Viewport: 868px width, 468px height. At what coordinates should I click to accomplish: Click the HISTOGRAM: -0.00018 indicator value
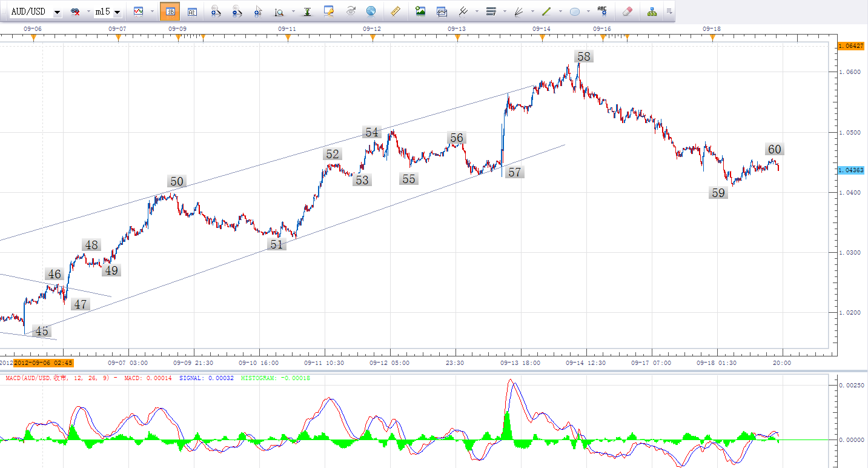click(276, 378)
